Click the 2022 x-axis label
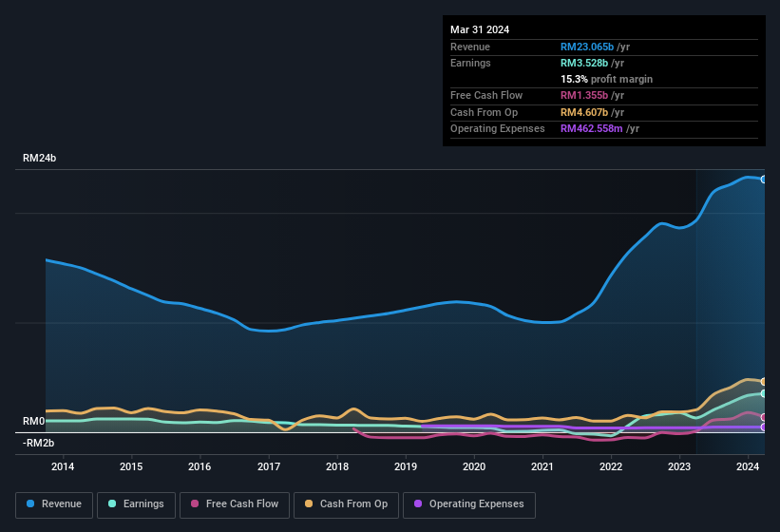The image size is (780, 532). pyautogui.click(x=611, y=466)
